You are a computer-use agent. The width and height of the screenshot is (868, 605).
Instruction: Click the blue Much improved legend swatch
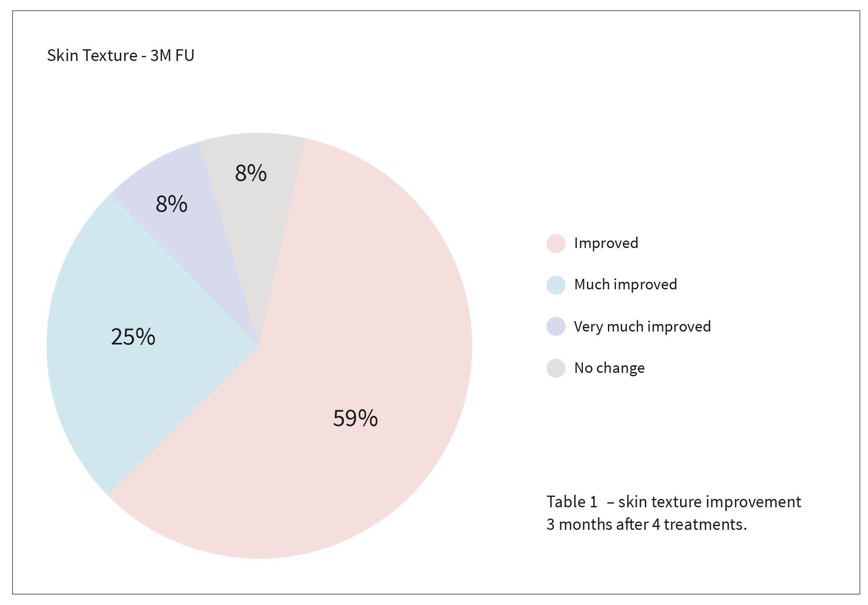coord(556,285)
